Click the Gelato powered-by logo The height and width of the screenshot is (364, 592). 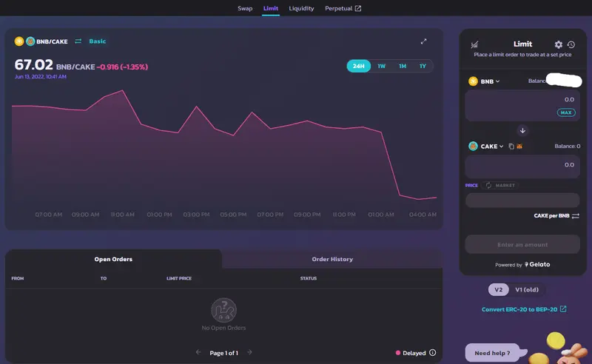click(x=537, y=264)
